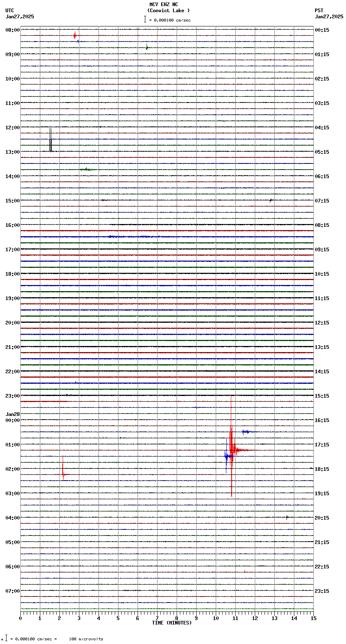Click the 23:15 PST time label
Viewport: 346px width, 644px height.
pyautogui.click(x=322, y=591)
